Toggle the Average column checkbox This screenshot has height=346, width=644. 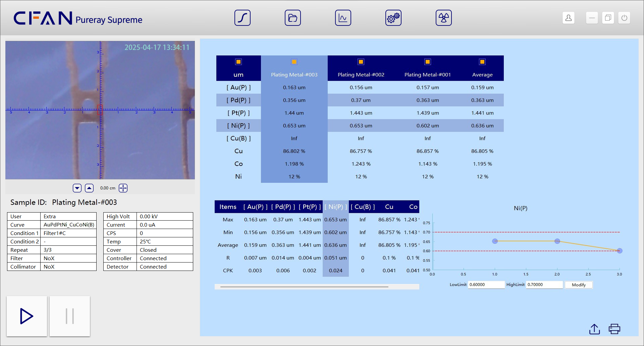482,62
